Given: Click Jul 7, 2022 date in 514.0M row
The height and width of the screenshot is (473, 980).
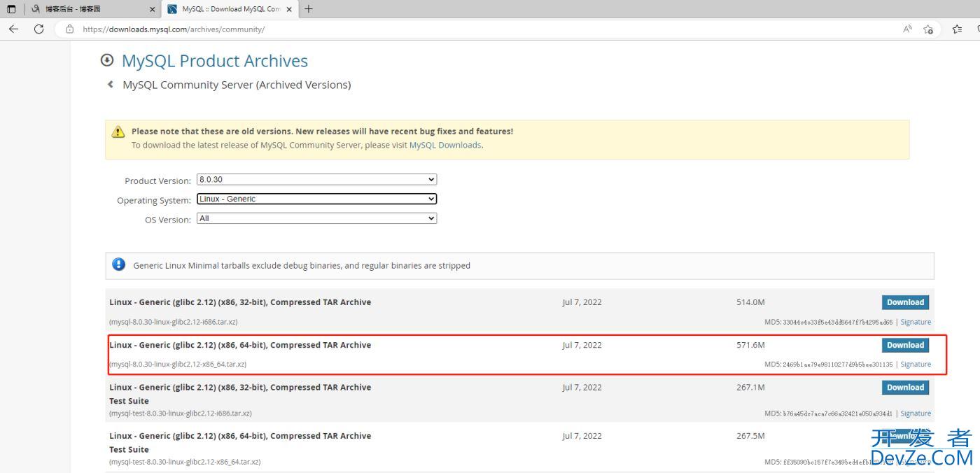Looking at the screenshot, I should (582, 302).
